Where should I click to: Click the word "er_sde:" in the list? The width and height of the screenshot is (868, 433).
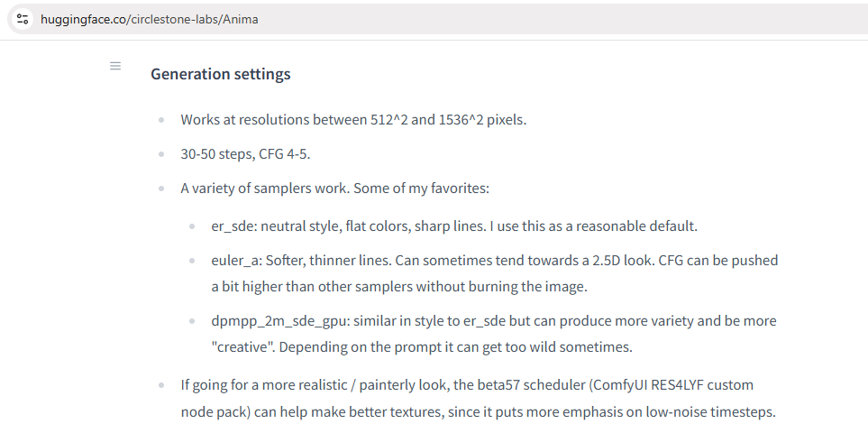(234, 226)
